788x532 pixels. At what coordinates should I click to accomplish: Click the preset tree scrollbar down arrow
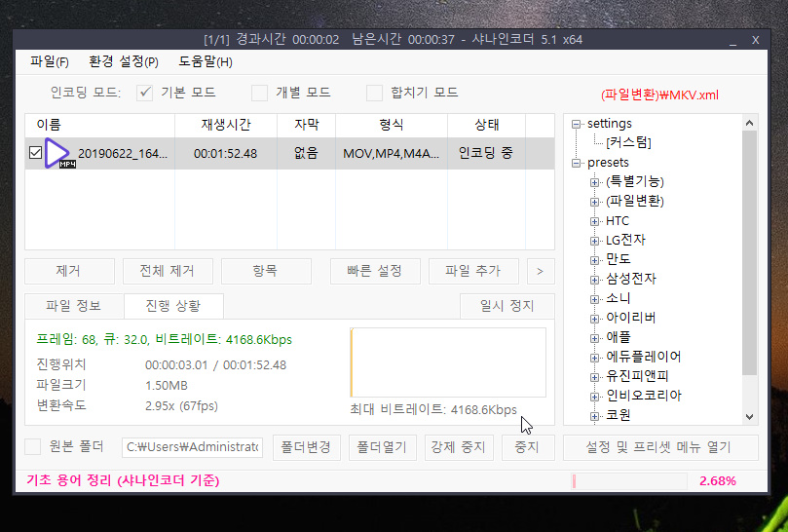coord(749,416)
